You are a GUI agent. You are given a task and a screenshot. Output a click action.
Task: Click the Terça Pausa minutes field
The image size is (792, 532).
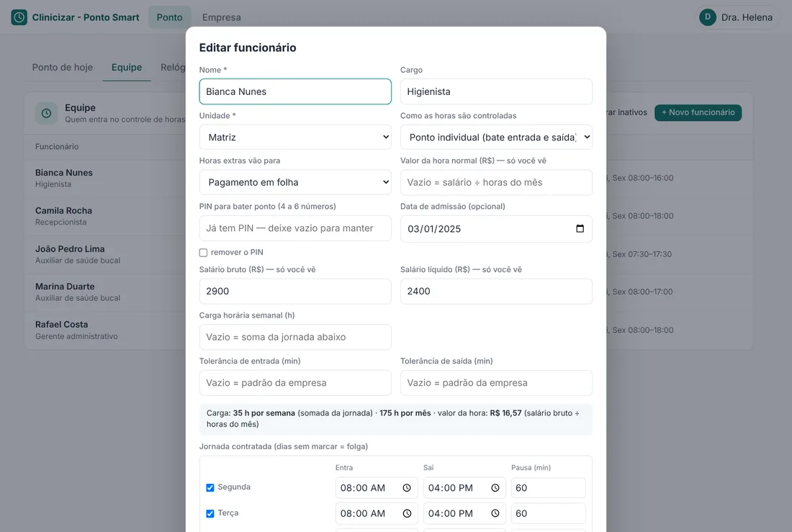click(x=548, y=513)
